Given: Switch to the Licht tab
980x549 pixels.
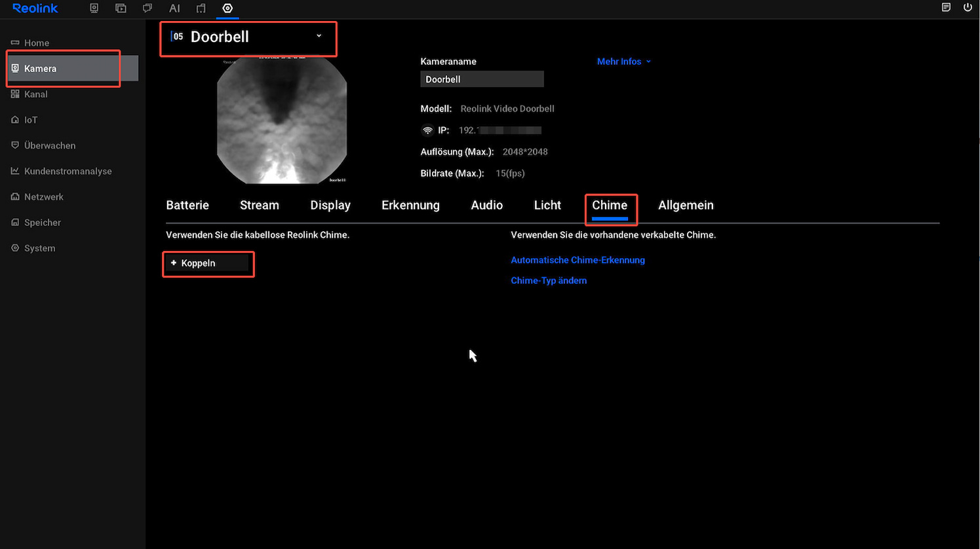Looking at the screenshot, I should (547, 205).
